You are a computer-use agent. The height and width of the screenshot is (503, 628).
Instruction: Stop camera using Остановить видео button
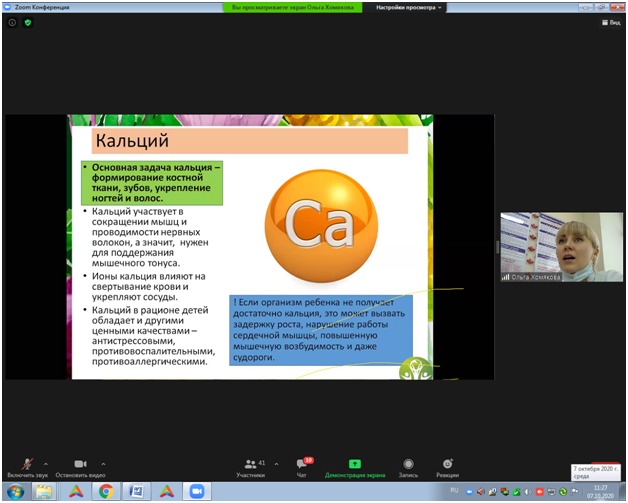point(80,466)
